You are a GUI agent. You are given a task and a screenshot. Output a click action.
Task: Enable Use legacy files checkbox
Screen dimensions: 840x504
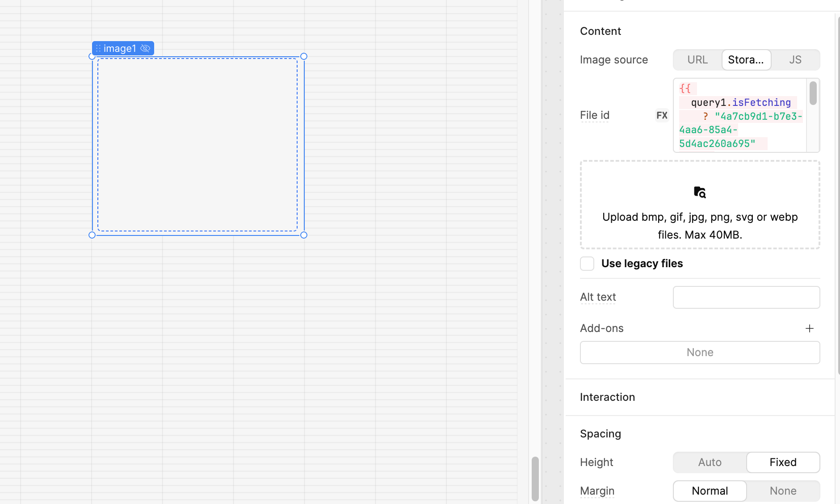click(x=587, y=264)
